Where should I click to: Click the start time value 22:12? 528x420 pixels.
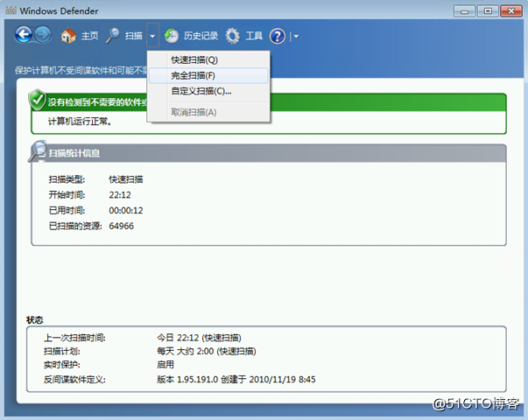(120, 195)
